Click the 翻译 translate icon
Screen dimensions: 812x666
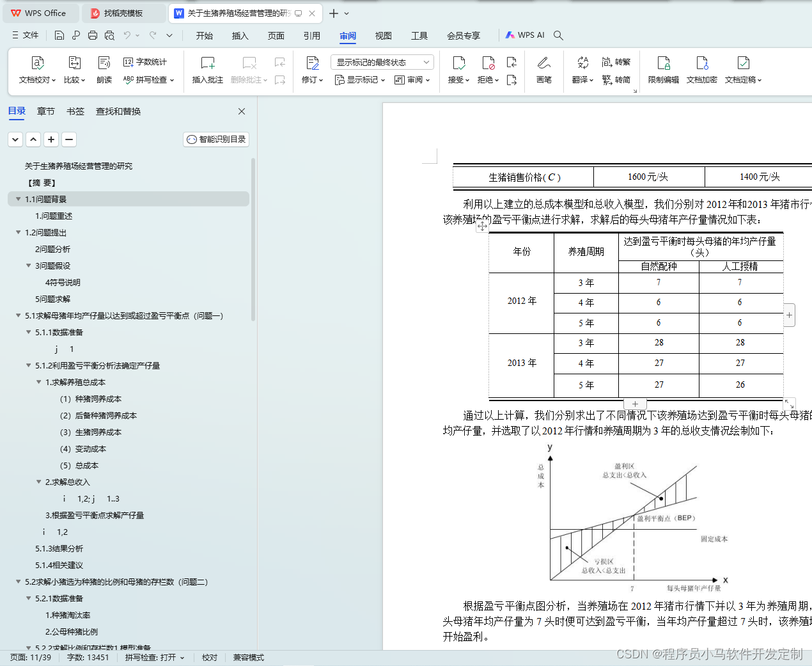[582, 63]
